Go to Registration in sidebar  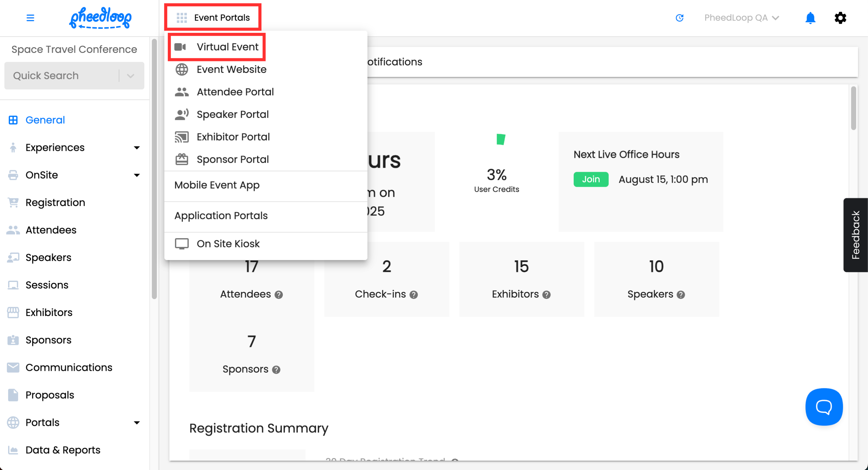point(55,203)
